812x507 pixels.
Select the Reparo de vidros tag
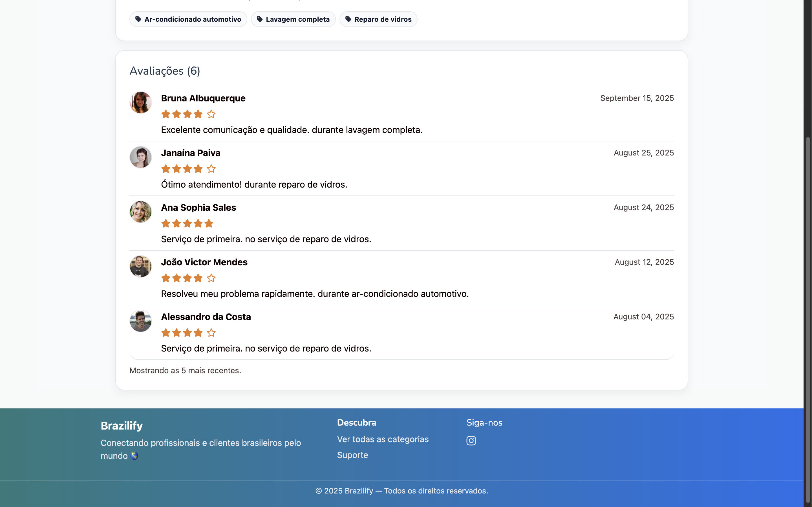point(383,19)
